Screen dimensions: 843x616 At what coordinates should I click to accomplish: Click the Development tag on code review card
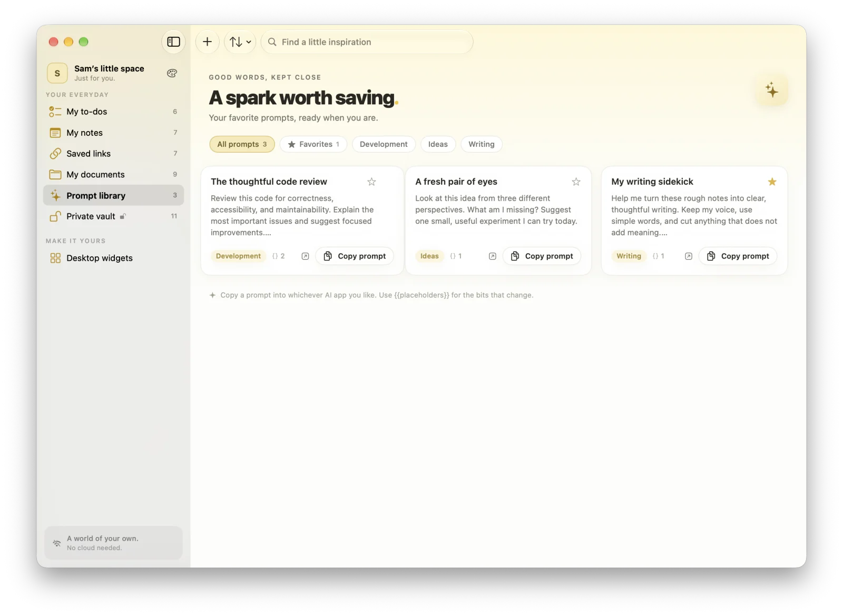[x=238, y=256]
